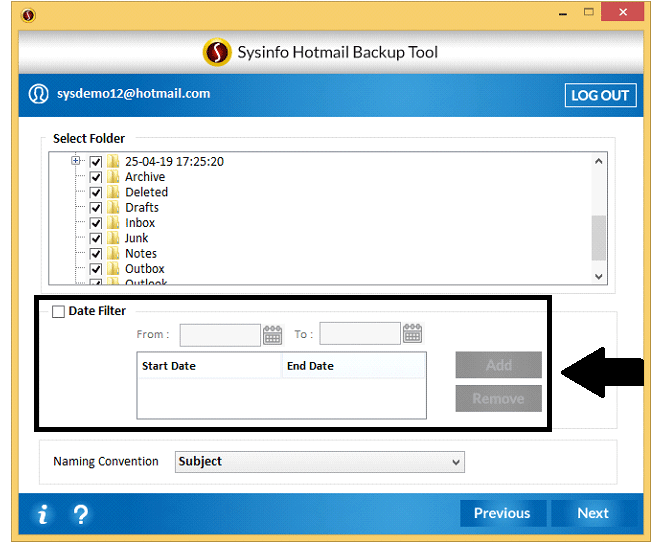Minimize the backup tool window
This screenshot has width=651, height=542.
tap(563, 13)
